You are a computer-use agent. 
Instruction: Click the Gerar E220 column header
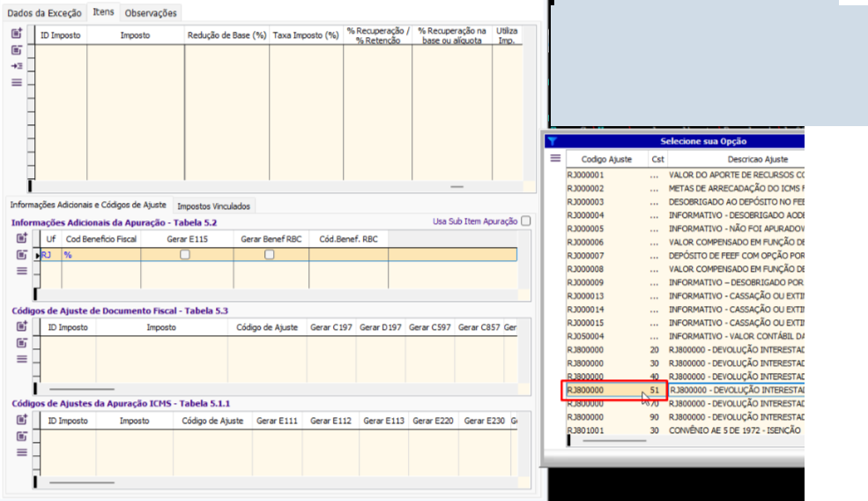[433, 421]
